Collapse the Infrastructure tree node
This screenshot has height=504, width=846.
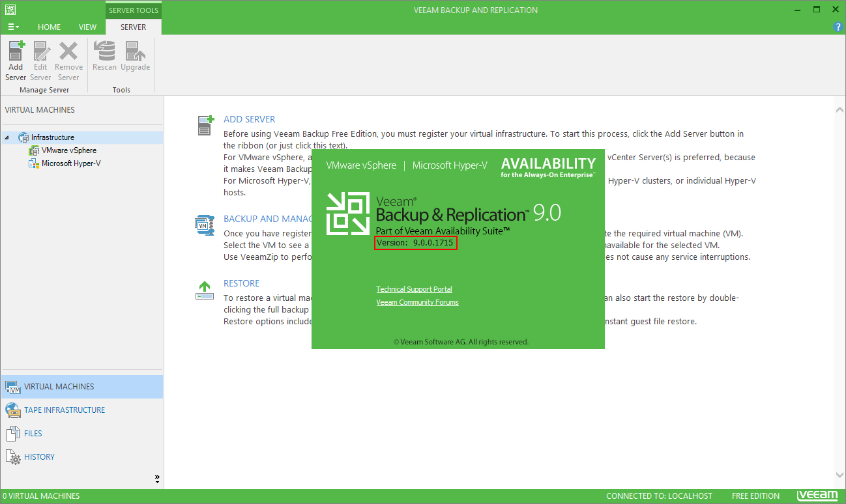[x=7, y=137]
